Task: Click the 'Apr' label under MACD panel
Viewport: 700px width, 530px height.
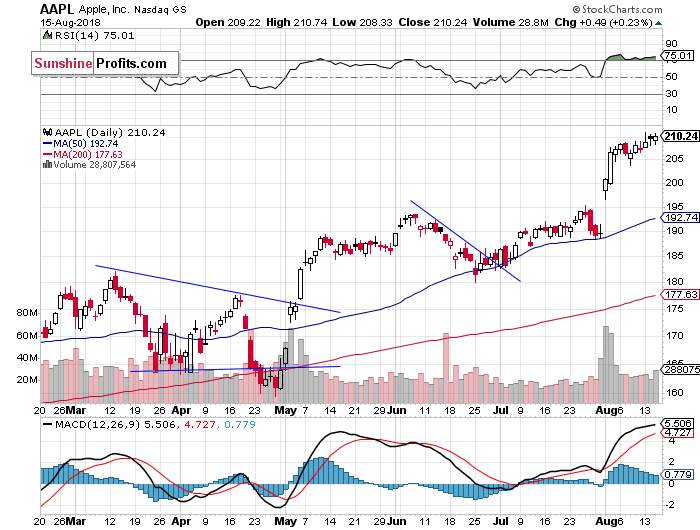Action: [x=181, y=521]
